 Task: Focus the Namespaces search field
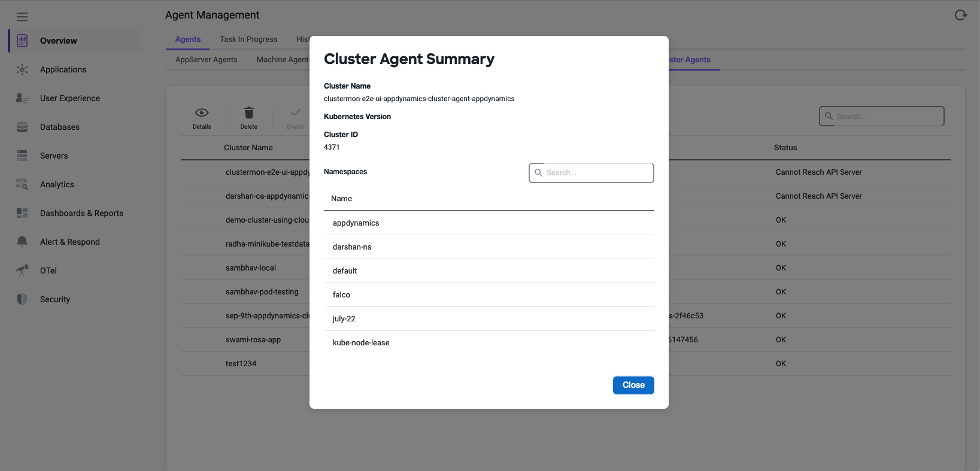[x=591, y=173]
